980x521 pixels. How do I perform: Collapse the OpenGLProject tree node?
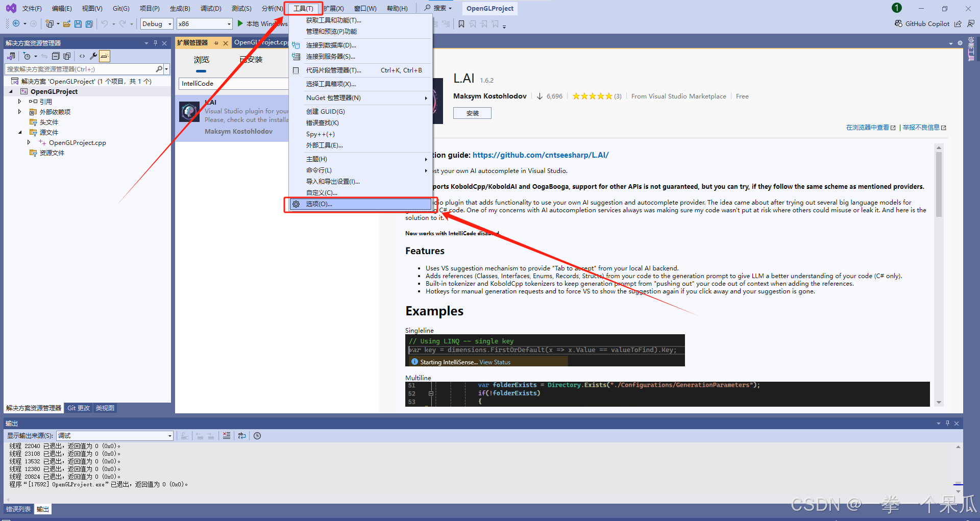point(11,91)
